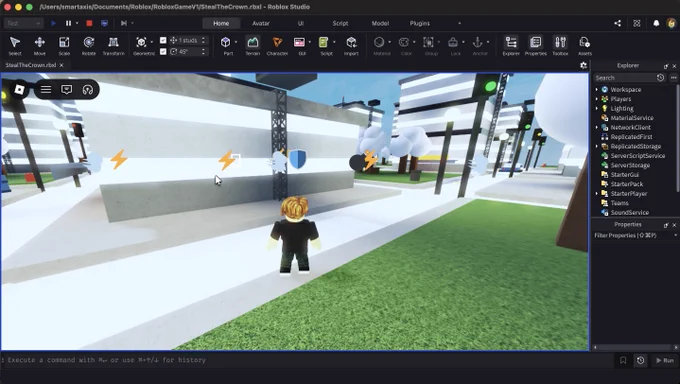
Task: Click the Share icon
Action: [x=618, y=23]
